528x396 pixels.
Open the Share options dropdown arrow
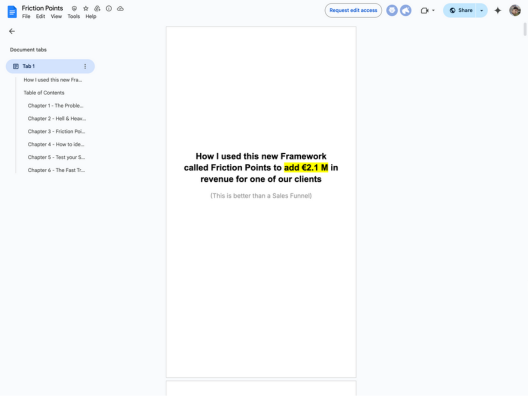[482, 11]
